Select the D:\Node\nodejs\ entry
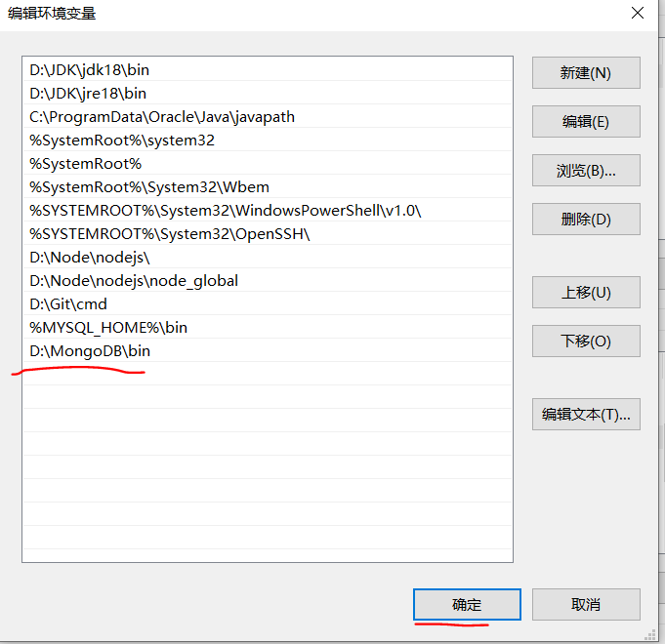 tap(268, 258)
